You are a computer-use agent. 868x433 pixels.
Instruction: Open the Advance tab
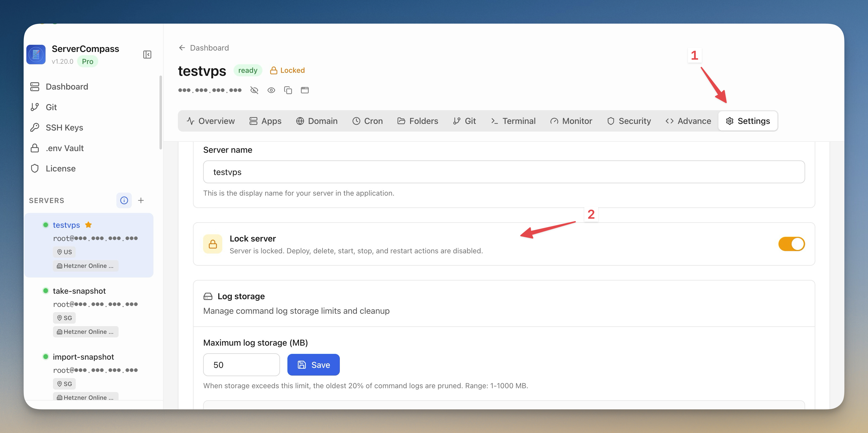click(688, 121)
